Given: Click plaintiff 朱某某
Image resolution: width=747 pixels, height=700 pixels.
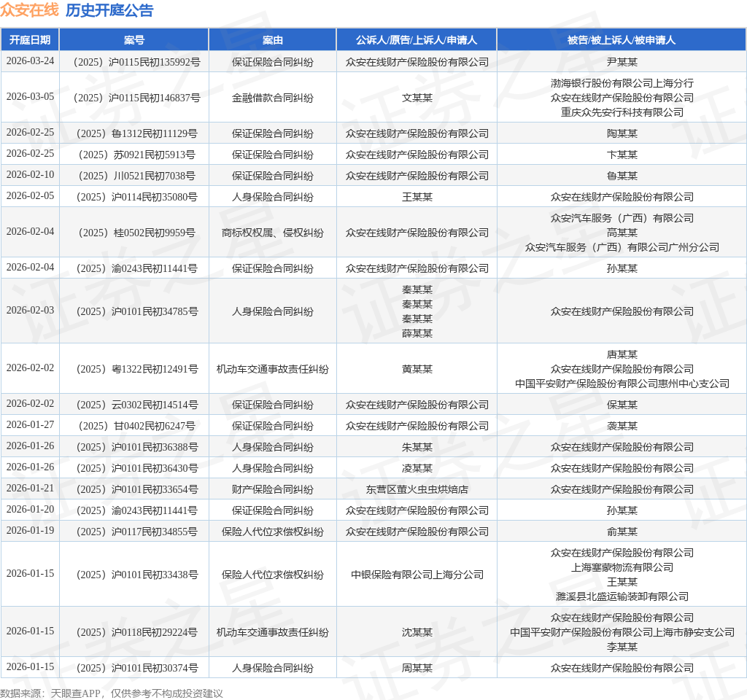Looking at the screenshot, I should pyautogui.click(x=417, y=447).
